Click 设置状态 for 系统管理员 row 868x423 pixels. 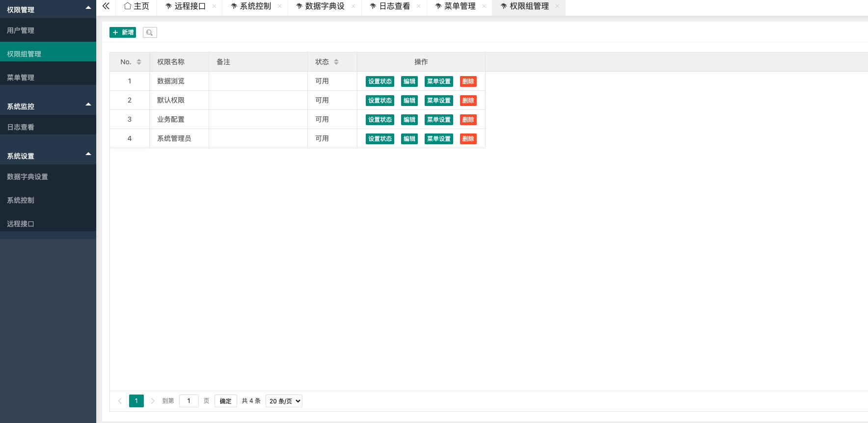tap(380, 139)
